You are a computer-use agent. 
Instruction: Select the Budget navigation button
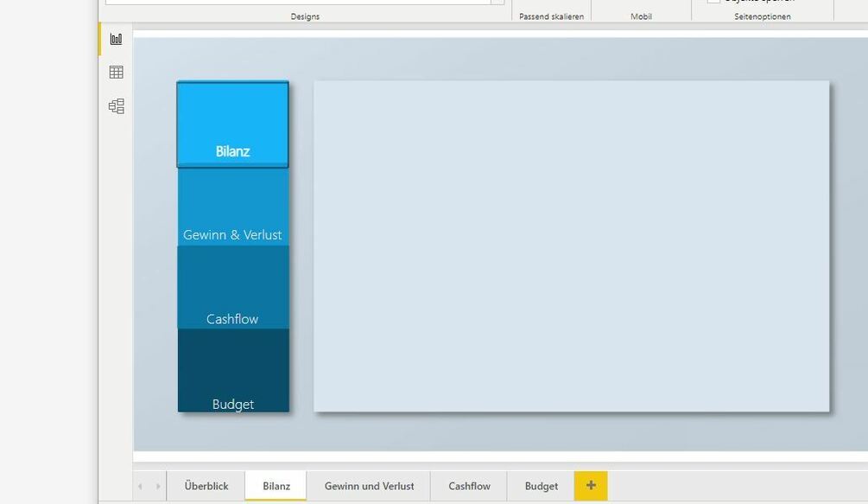coord(233,371)
